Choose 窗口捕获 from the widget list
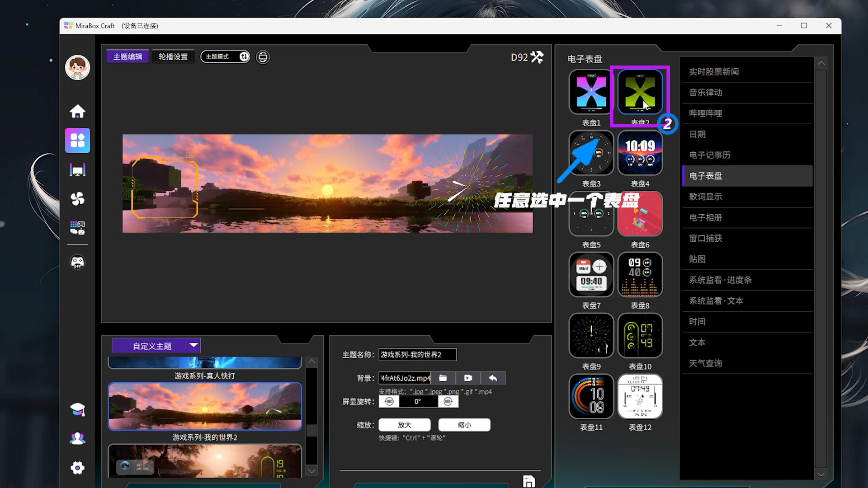Viewport: 868px width, 488px height. tap(747, 238)
